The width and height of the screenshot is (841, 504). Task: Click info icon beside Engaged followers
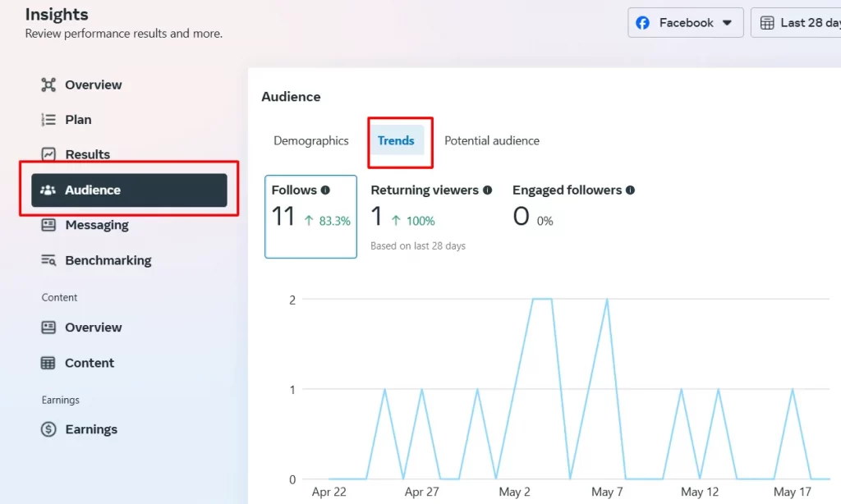point(630,190)
